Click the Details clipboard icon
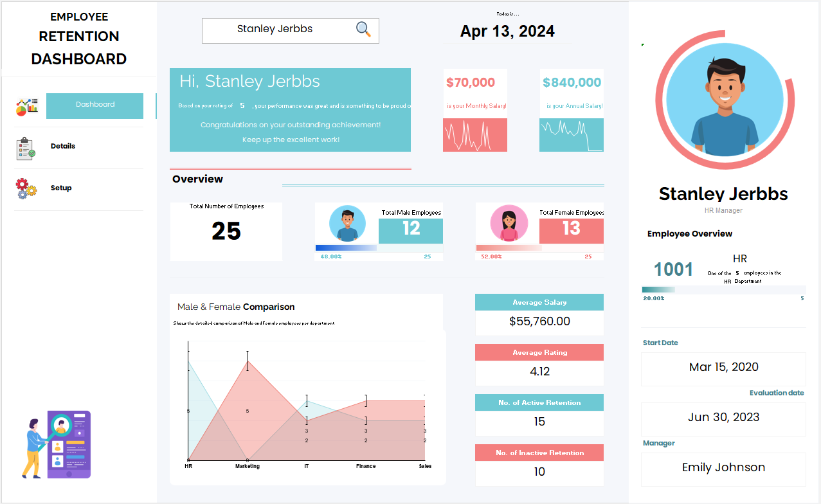821x504 pixels. coord(26,148)
